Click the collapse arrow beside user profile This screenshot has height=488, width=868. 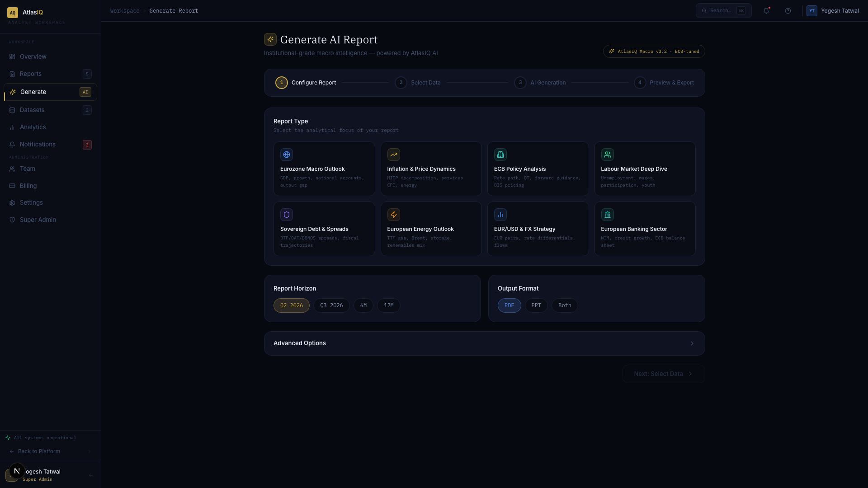(91, 475)
